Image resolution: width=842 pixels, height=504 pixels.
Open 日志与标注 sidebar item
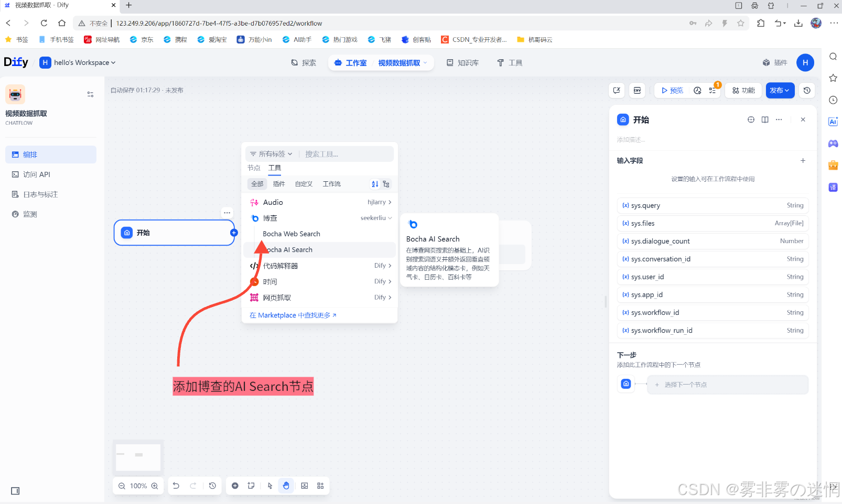point(51,194)
